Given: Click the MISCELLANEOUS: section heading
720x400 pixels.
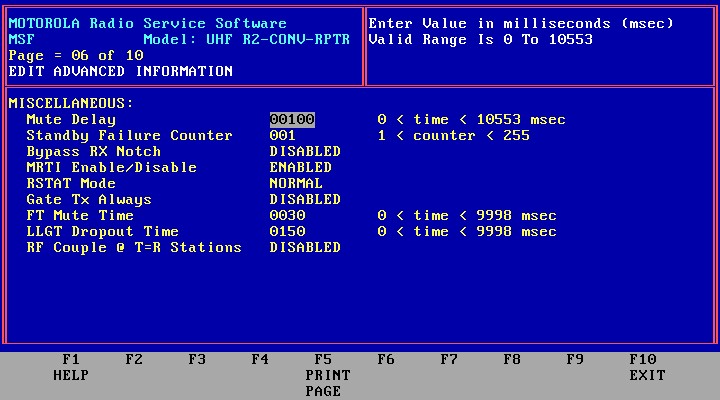Looking at the screenshot, I should (71, 103).
